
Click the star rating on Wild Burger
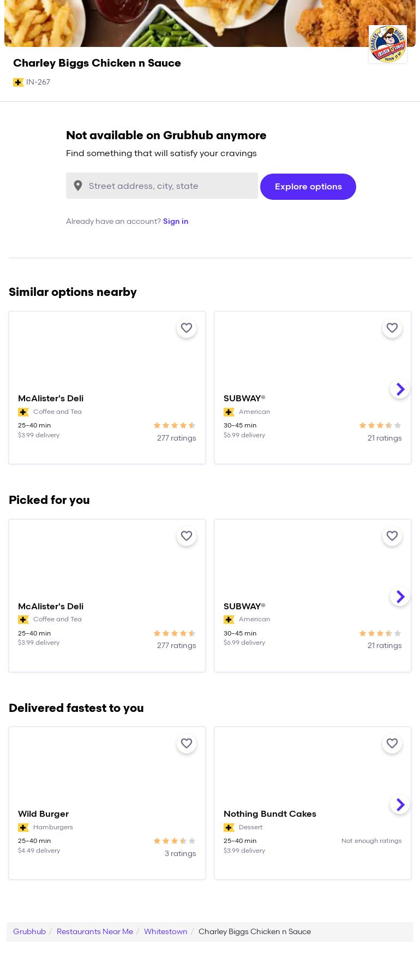click(174, 841)
